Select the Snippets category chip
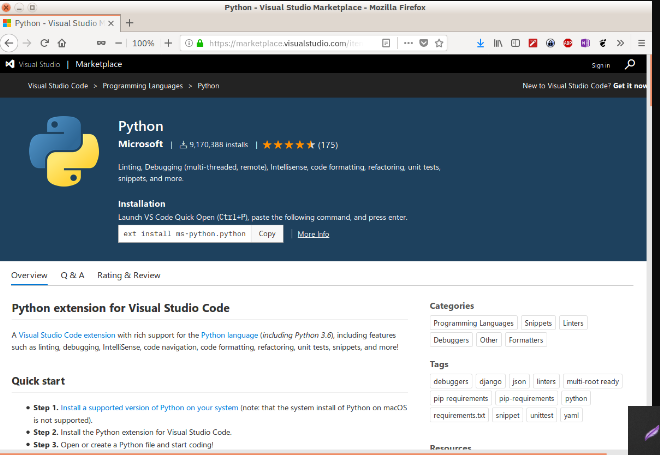The width and height of the screenshot is (660, 455). (538, 323)
